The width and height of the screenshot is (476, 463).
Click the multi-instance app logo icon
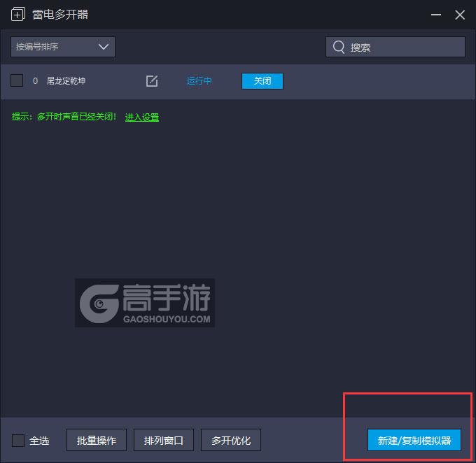point(18,14)
